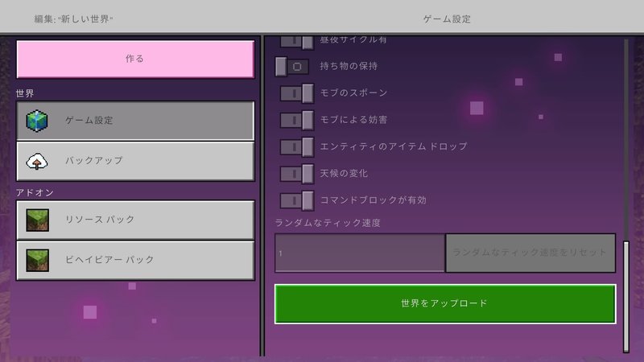Viewport: 644px width, 362px height.
Task: Click the globe icon beside ゲーム設定
Action: [37, 121]
